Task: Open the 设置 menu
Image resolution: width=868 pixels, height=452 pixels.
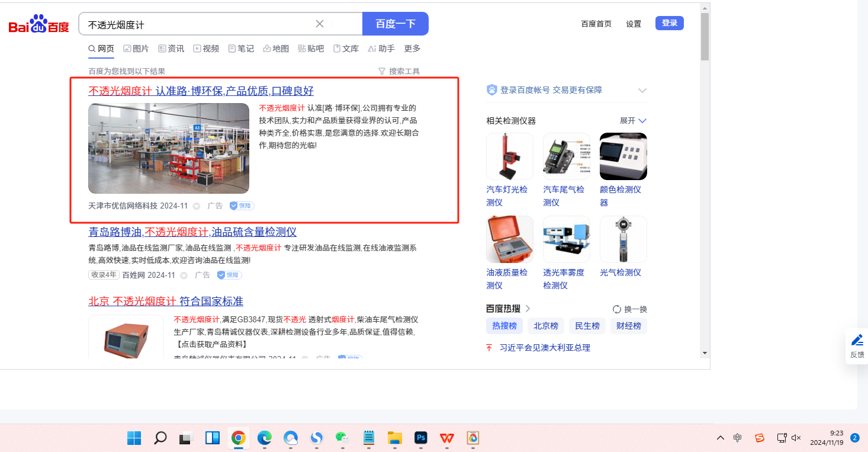Action: [634, 24]
